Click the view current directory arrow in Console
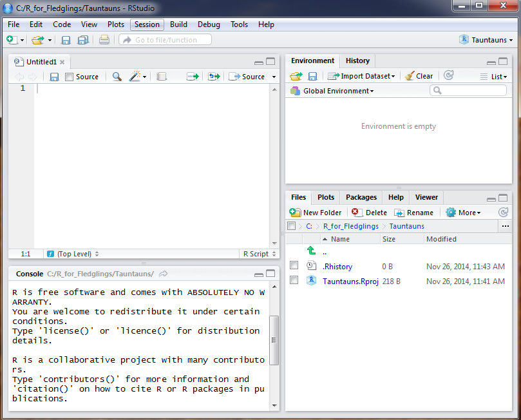 click(163, 274)
